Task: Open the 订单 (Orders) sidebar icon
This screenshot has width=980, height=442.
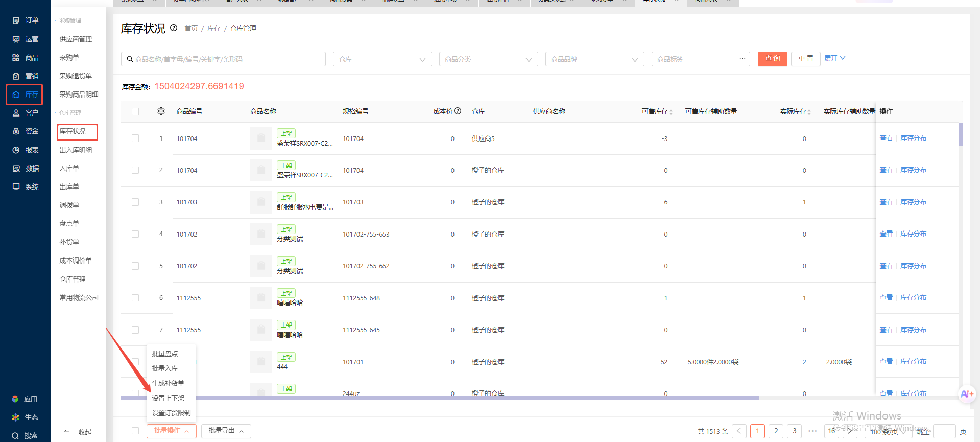Action: pyautogui.click(x=16, y=20)
